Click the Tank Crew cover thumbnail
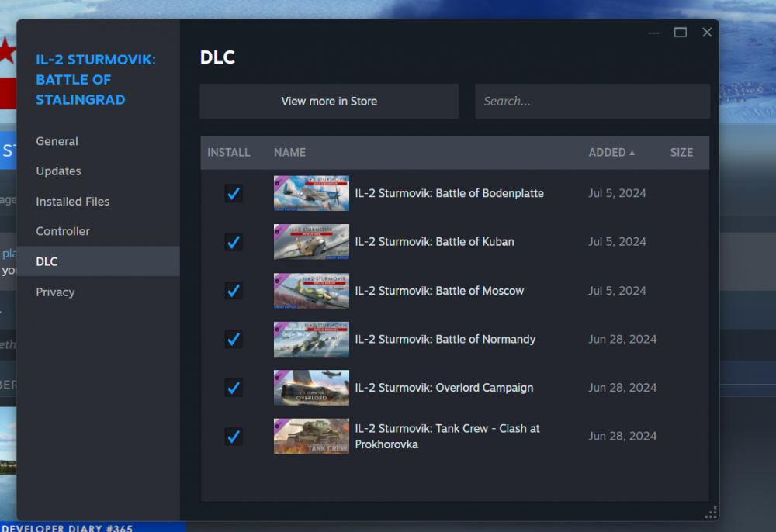776x532 pixels. (311, 436)
